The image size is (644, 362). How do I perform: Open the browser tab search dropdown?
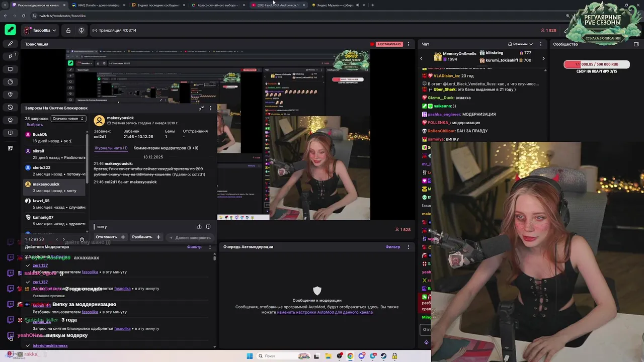pos(6,5)
